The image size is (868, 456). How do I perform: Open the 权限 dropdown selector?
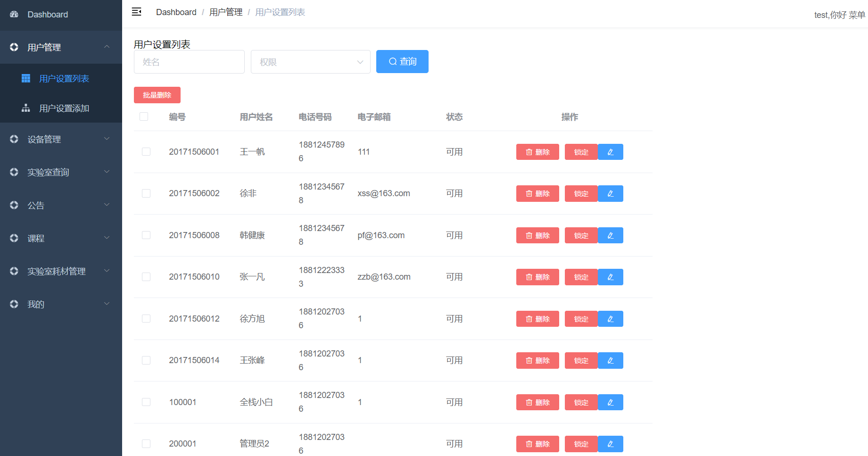point(311,62)
